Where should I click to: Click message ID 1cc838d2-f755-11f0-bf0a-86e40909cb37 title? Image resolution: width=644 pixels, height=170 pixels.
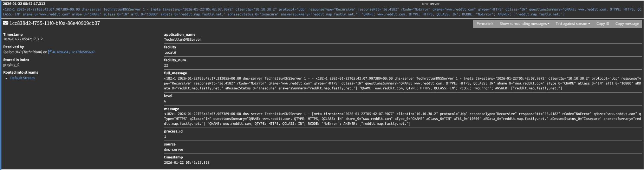point(54,23)
